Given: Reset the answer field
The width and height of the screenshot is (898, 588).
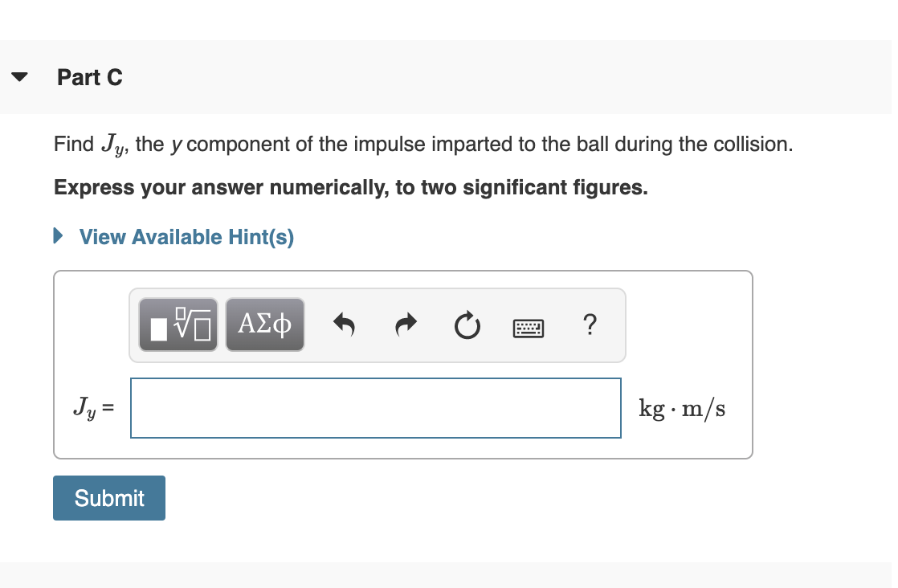Looking at the screenshot, I should (467, 325).
